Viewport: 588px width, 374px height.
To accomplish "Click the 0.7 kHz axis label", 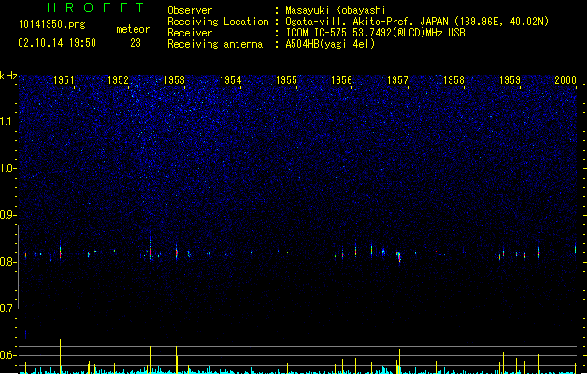I will [8, 309].
